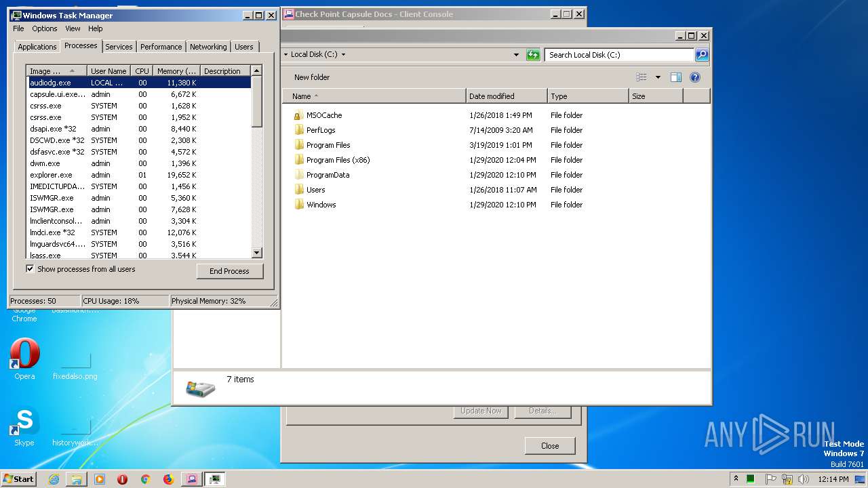Screen dimensions: 868x488
Task: Click Task Manager taskbar button
Action: [214, 479]
